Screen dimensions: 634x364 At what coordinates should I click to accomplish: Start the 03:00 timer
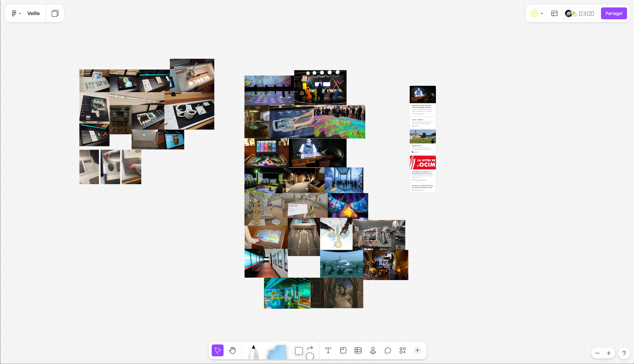586,14
